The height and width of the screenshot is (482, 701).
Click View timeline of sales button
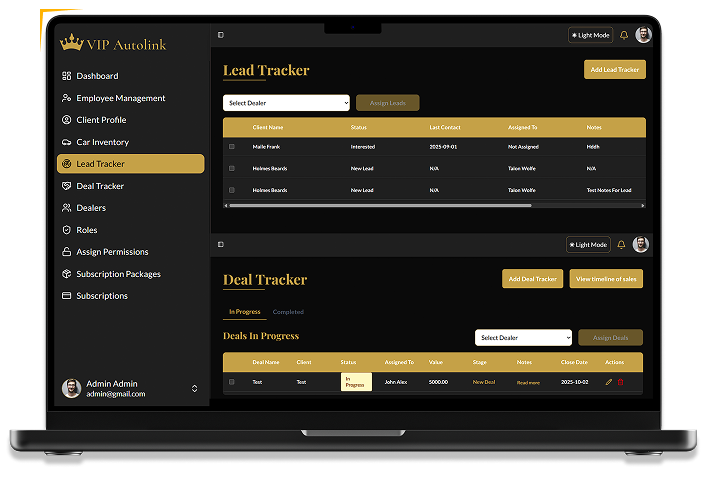tap(607, 279)
